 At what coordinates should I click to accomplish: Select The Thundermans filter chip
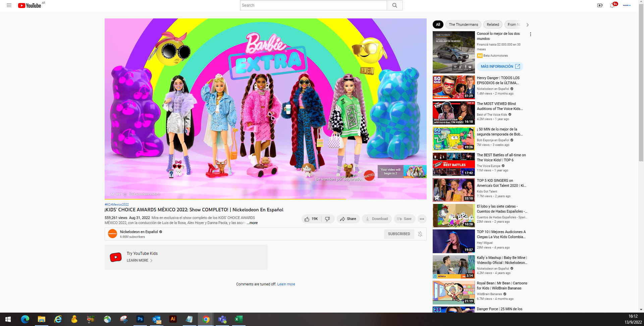tap(463, 24)
